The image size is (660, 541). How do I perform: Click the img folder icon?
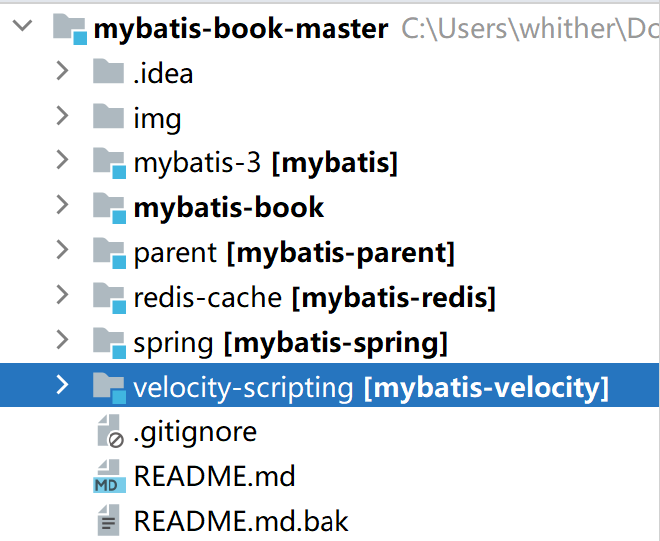coord(108,118)
